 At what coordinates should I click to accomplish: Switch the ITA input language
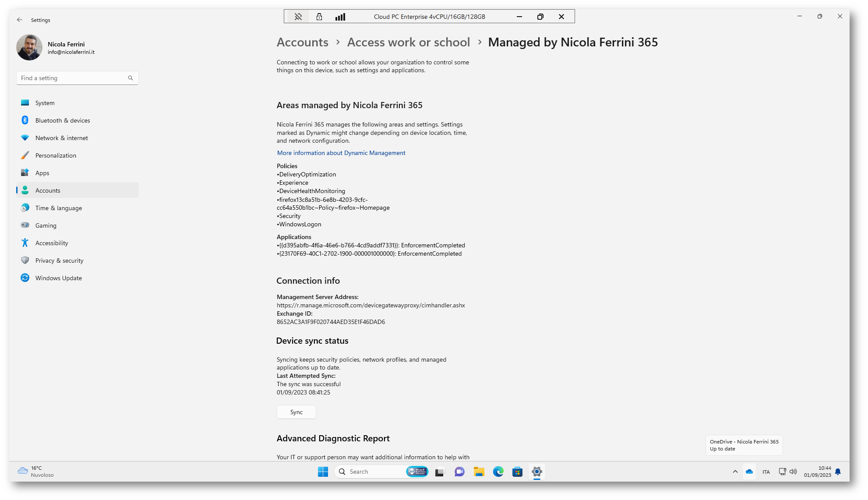766,472
